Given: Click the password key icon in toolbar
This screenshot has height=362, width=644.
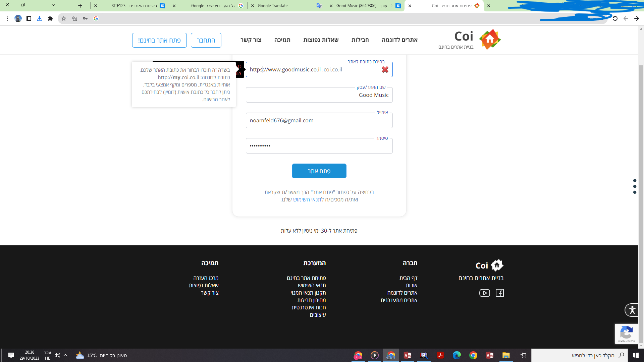Looking at the screenshot, I should pyautogui.click(x=85, y=18).
